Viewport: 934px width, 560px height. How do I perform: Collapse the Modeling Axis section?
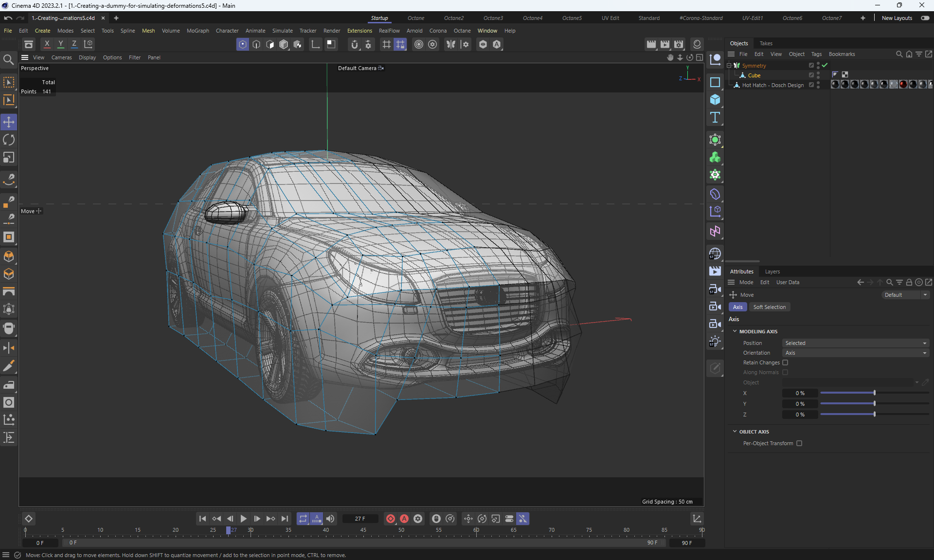(735, 331)
